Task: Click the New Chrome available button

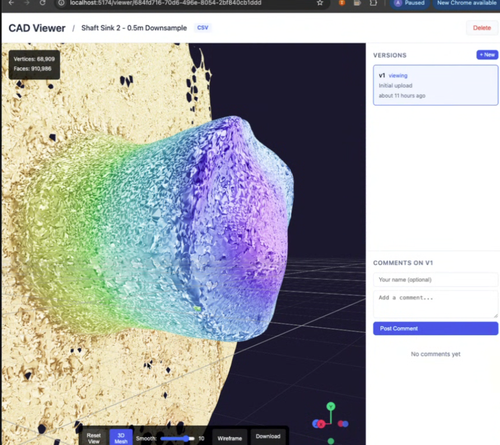Action: point(466,3)
